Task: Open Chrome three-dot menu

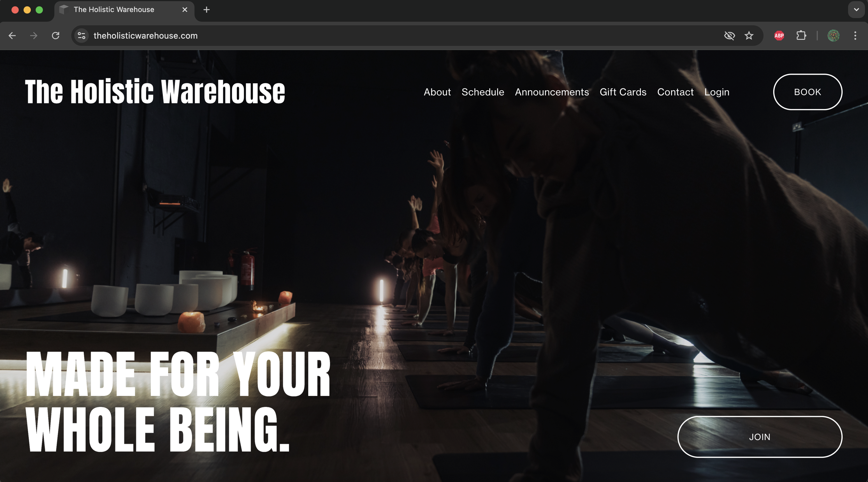Action: [855, 36]
